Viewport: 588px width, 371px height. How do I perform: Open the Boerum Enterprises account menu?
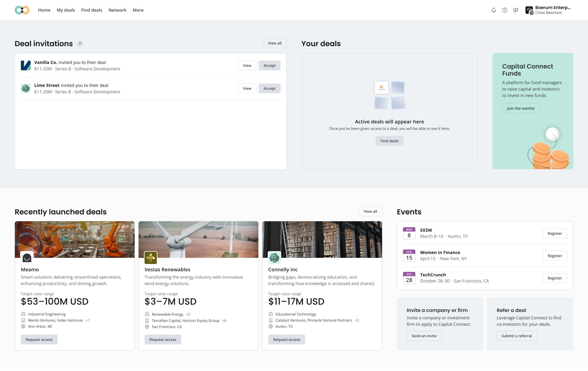(x=548, y=10)
